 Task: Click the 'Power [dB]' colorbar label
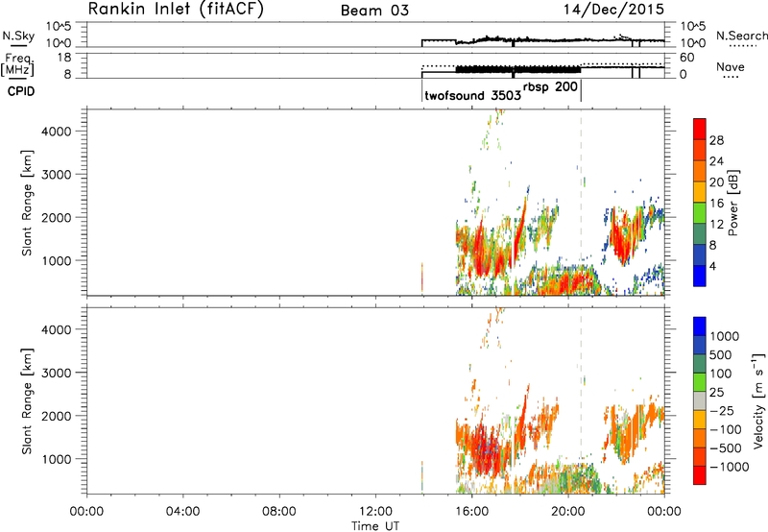pyautogui.click(x=733, y=203)
